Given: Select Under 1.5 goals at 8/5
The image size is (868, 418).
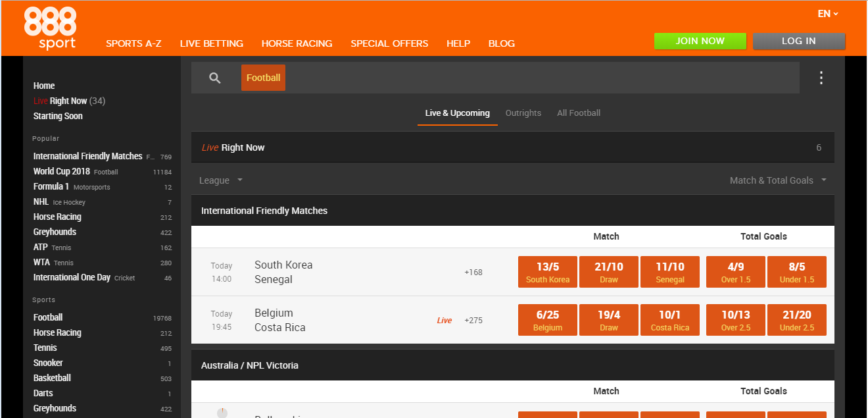Looking at the screenshot, I should tap(797, 272).
